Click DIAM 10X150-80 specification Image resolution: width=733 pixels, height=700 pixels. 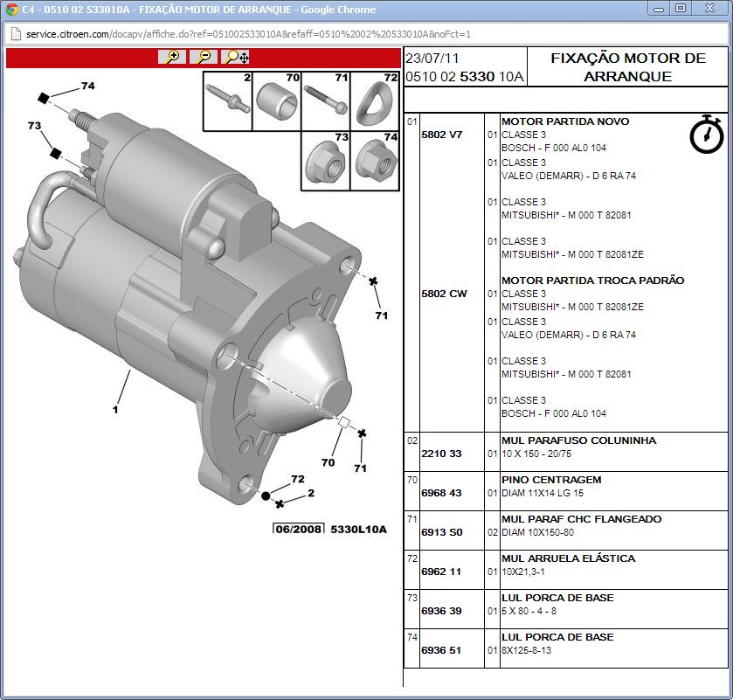click(x=537, y=532)
